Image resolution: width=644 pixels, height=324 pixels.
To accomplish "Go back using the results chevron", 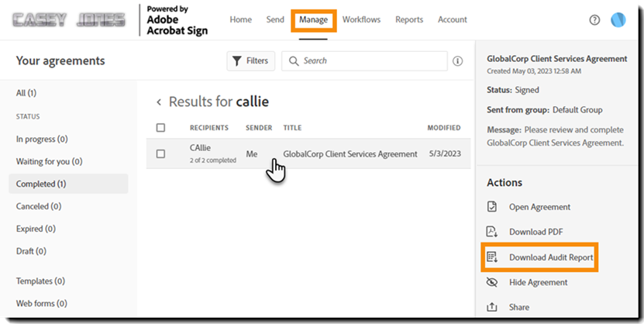I will point(159,102).
